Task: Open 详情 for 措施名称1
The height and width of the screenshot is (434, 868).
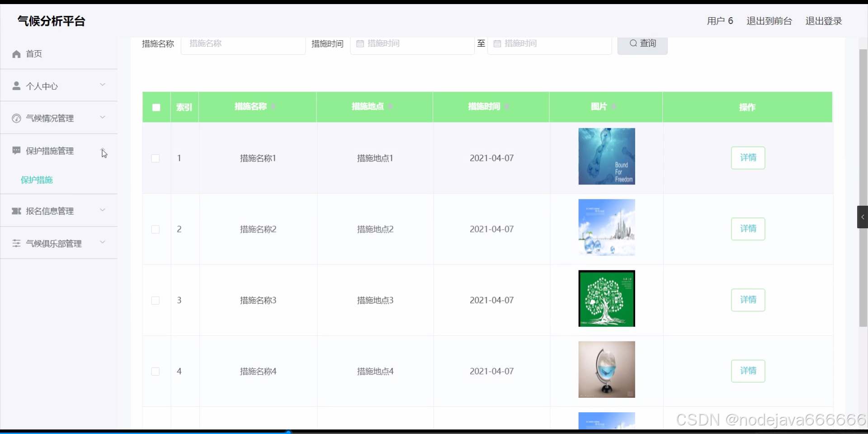Action: point(748,158)
